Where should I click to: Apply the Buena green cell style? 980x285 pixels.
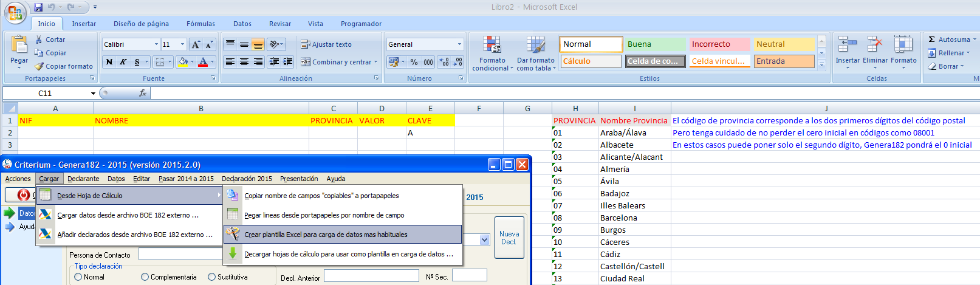pos(656,44)
